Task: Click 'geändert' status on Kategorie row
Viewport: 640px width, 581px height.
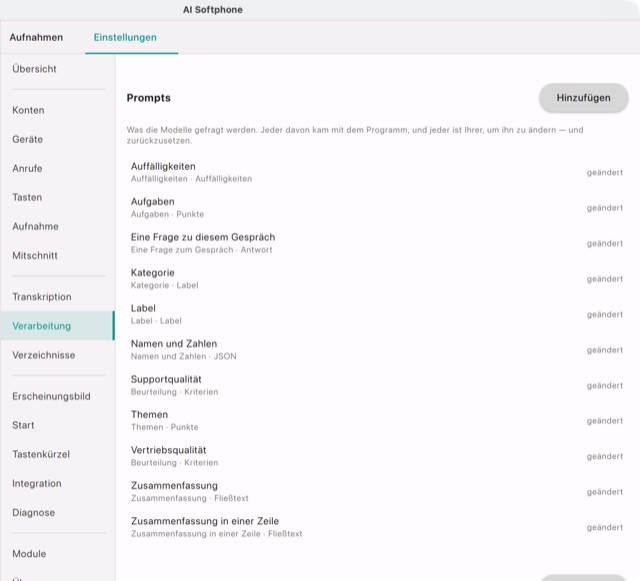Action: click(605, 279)
